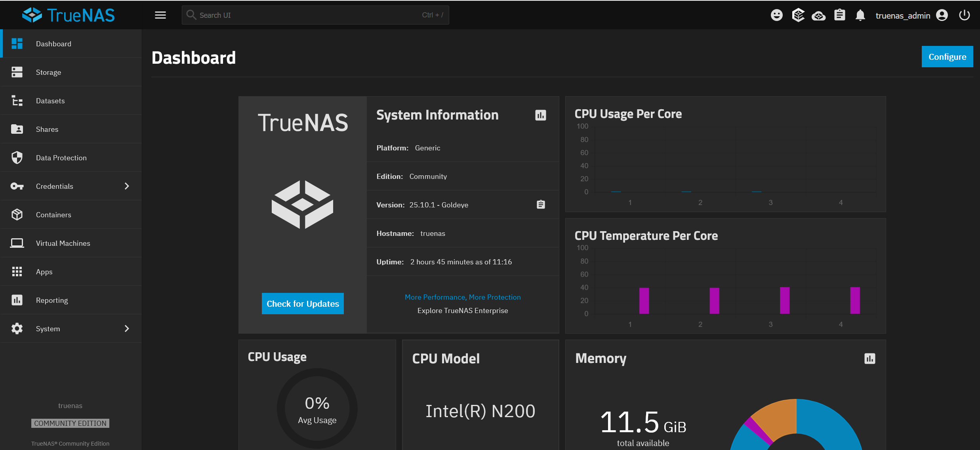This screenshot has height=450, width=980.
Task: Click the Check for Updates button
Action: coord(303,304)
